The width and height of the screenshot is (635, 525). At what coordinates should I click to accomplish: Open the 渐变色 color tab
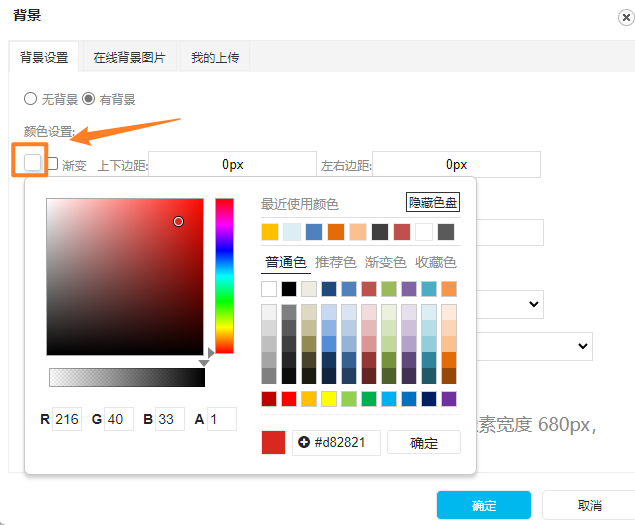[x=385, y=262]
